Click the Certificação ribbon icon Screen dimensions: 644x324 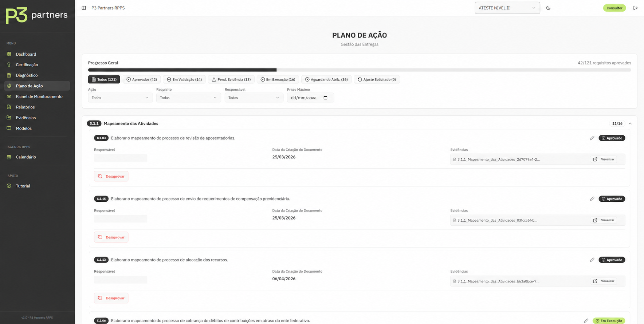click(x=9, y=65)
